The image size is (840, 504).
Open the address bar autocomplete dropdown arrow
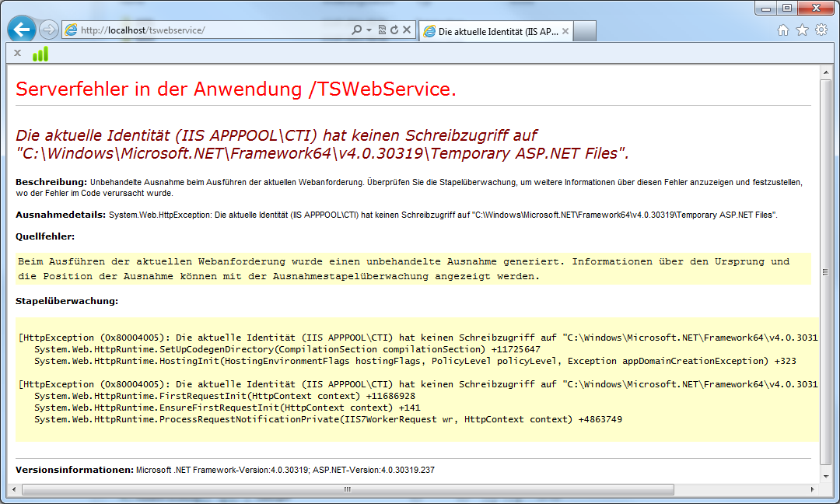pyautogui.click(x=369, y=30)
